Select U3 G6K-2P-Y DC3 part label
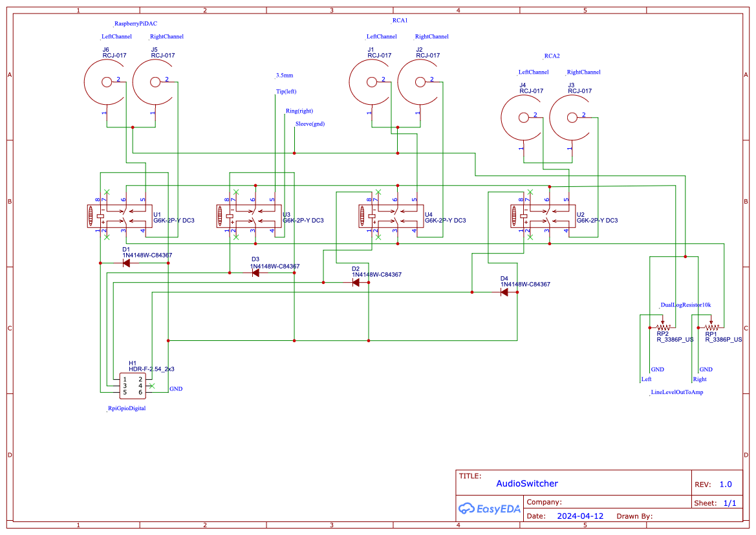 [x=303, y=221]
